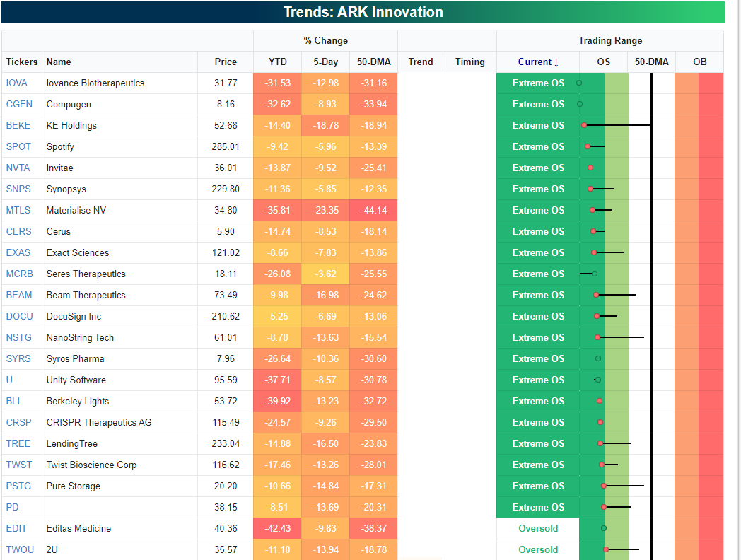This screenshot has height=560, width=741.
Task: Open the BEKE ticker link
Action: 18,126
